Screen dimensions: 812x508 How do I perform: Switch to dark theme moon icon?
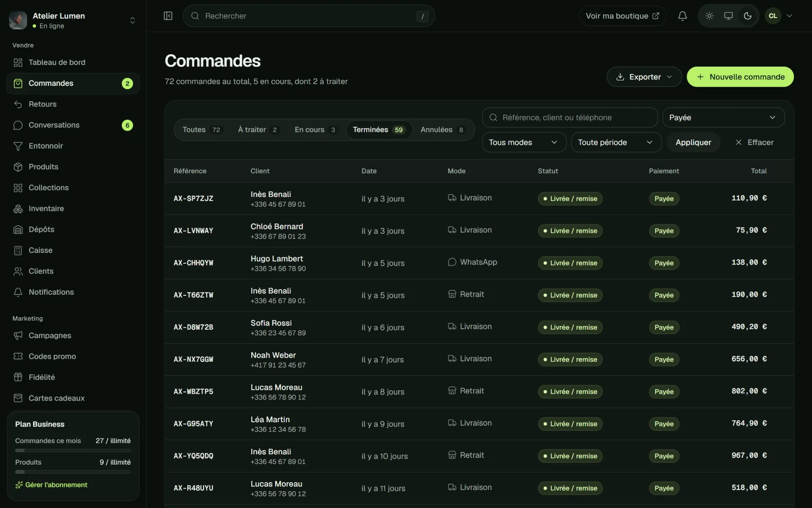coord(747,16)
